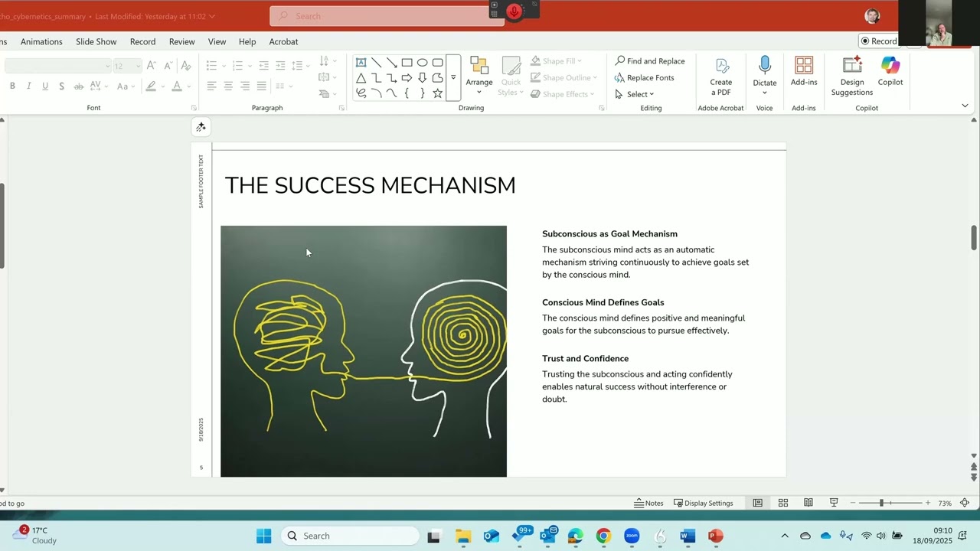
Task: Align text to the left
Action: click(211, 86)
